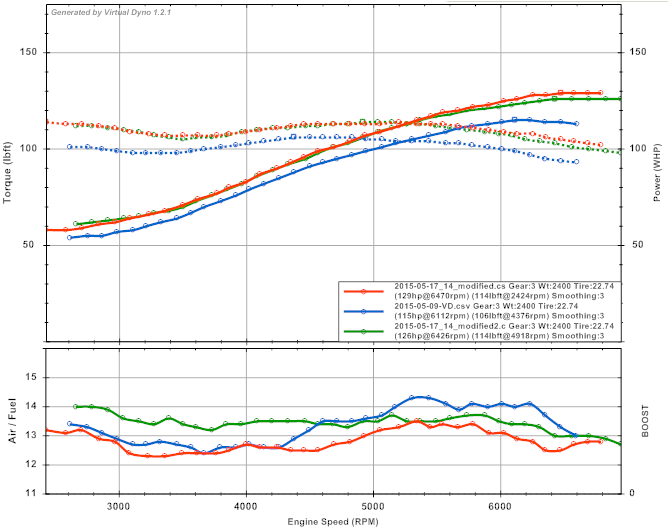Click blue torque curve peak square marker
This screenshot has height=530, width=668.
click(x=293, y=137)
